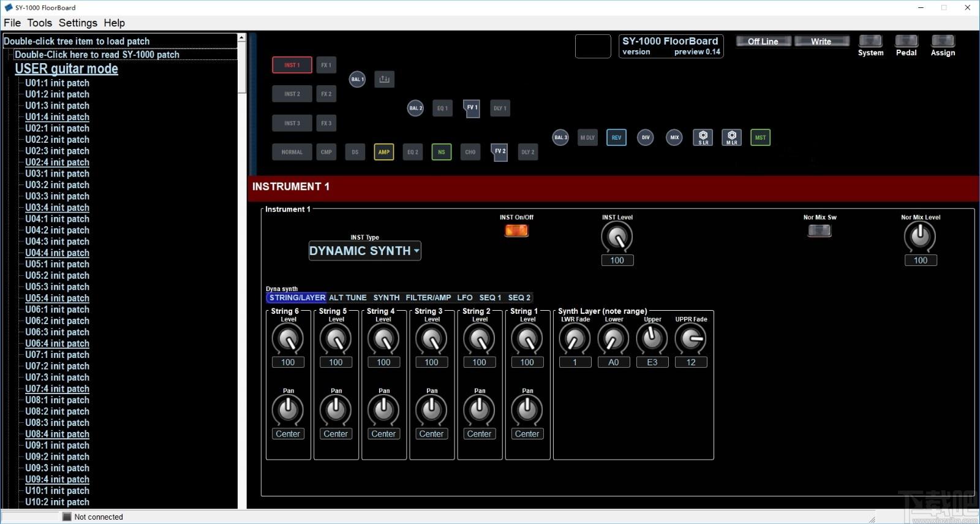
Task: Select the MST master block
Action: coord(761,137)
